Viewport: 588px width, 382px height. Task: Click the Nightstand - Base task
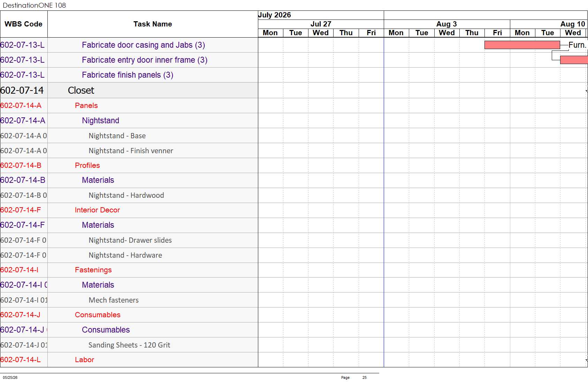(117, 136)
